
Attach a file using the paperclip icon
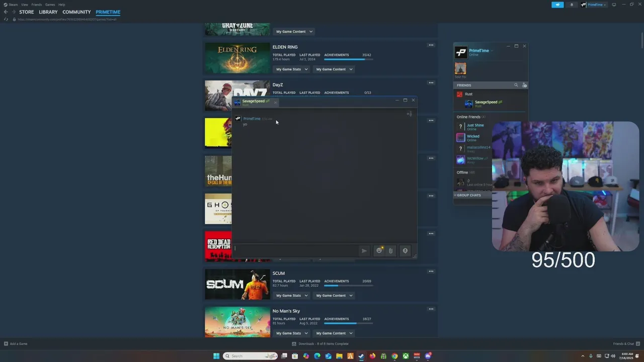pyautogui.click(x=390, y=250)
